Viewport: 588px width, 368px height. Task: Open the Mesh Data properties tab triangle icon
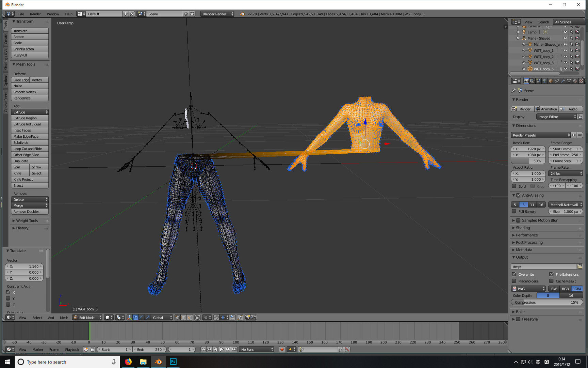(x=569, y=81)
